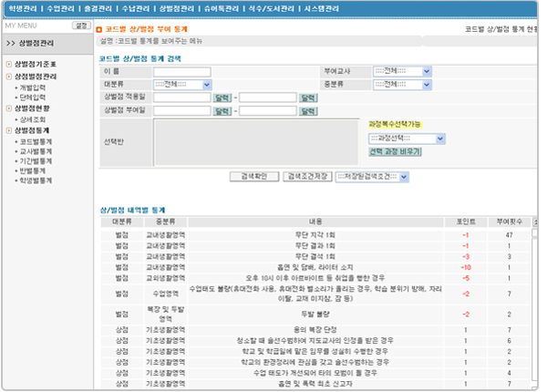
Task: Open the 달력 picker for 상벌점 적용일 start
Action: coord(222,98)
